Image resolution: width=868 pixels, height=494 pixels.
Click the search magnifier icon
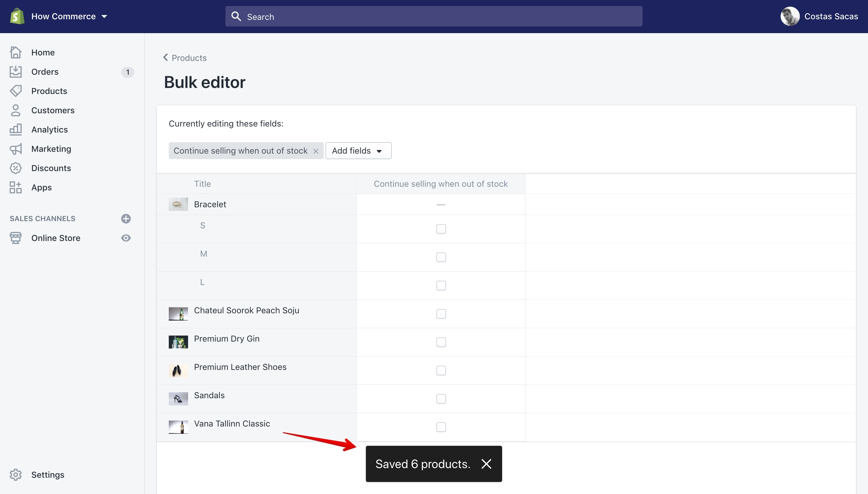(x=236, y=16)
